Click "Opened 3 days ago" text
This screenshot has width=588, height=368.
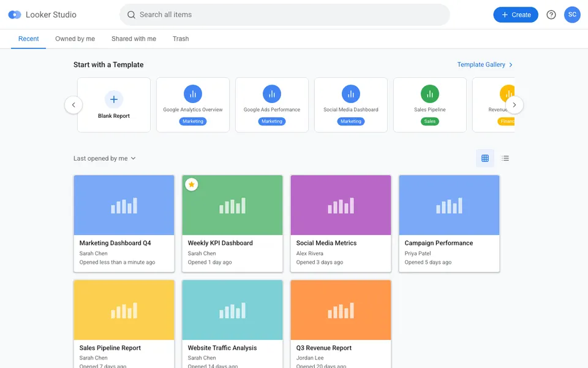(x=320, y=262)
